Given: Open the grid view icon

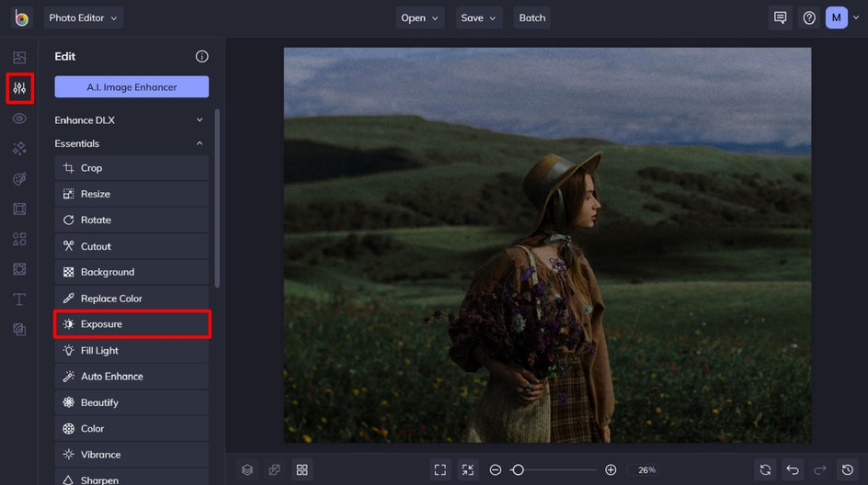Looking at the screenshot, I should tap(302, 469).
